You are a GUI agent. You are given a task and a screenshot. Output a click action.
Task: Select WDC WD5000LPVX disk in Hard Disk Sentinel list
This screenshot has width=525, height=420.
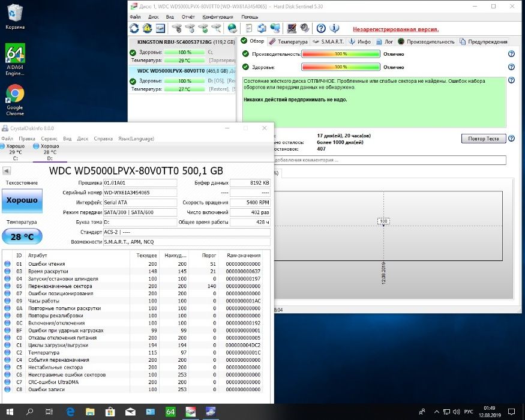(182, 80)
